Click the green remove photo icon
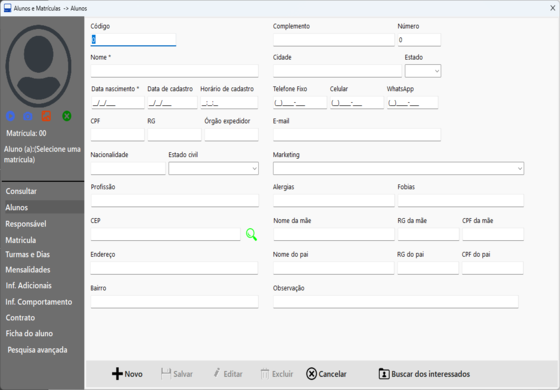The width and height of the screenshot is (560, 390). pyautogui.click(x=67, y=116)
